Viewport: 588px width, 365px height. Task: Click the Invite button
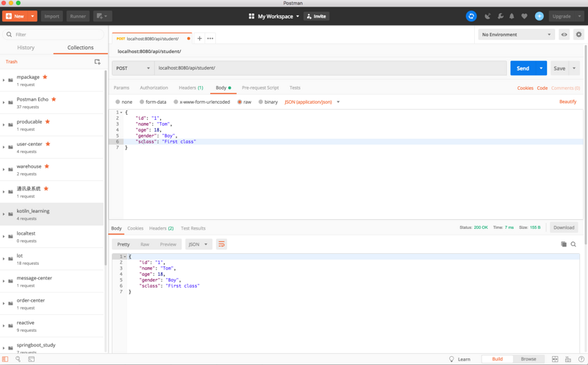point(317,16)
